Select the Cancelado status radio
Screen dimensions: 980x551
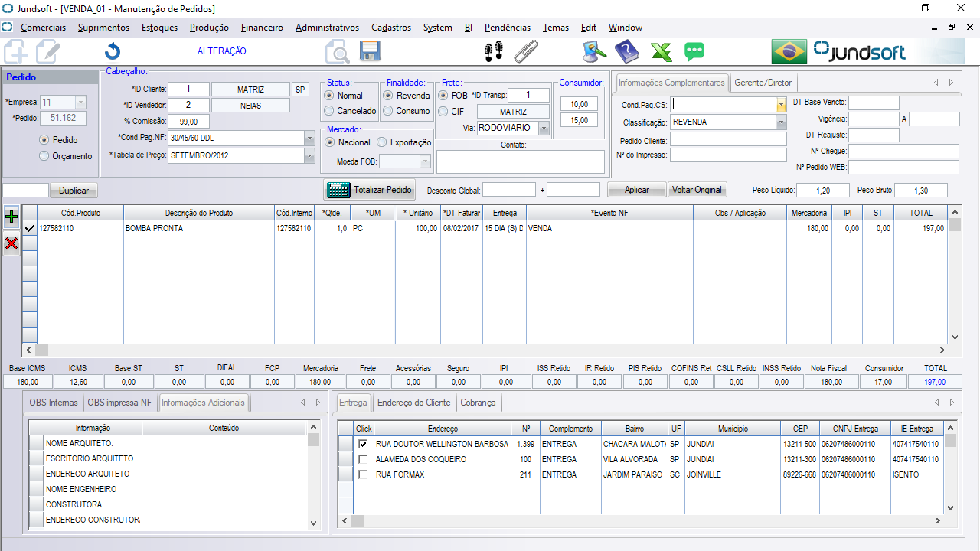coord(329,111)
